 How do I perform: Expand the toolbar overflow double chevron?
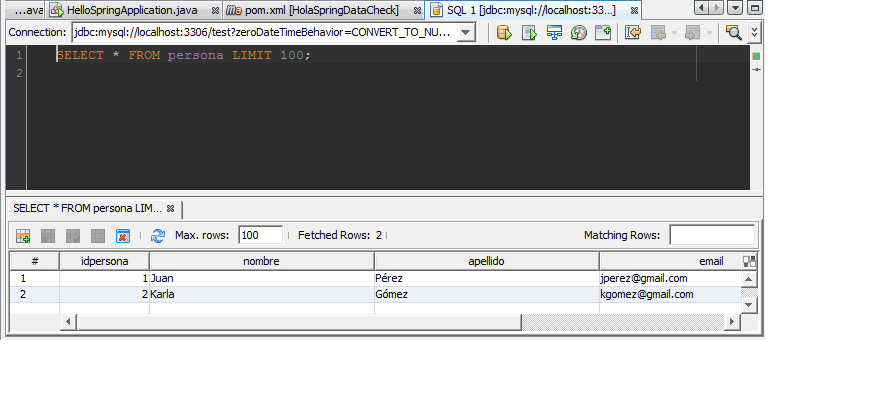755,33
